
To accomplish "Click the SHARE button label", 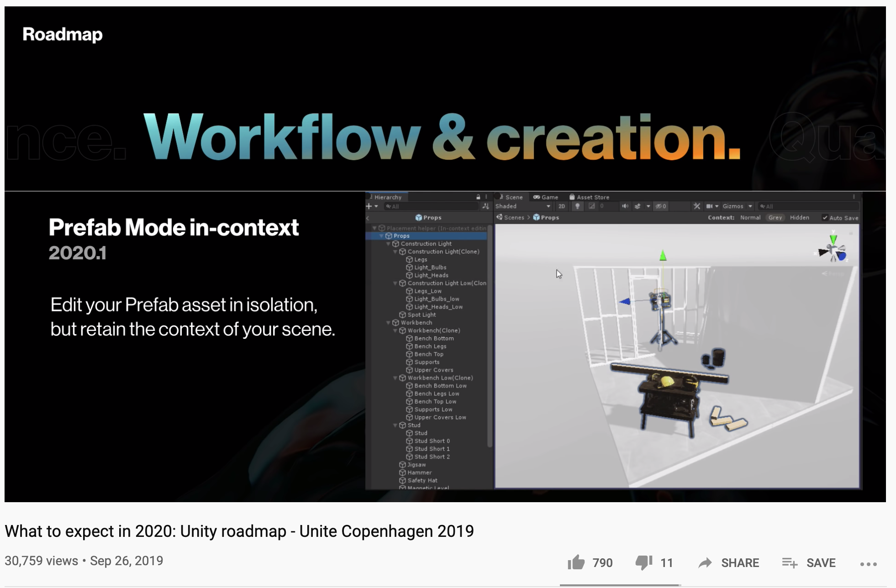I will coord(740,563).
